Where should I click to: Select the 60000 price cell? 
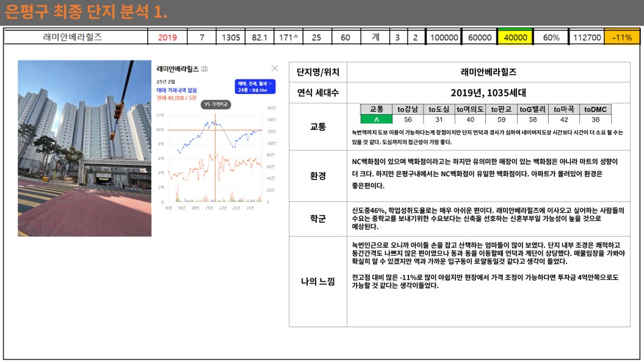pyautogui.click(x=480, y=37)
